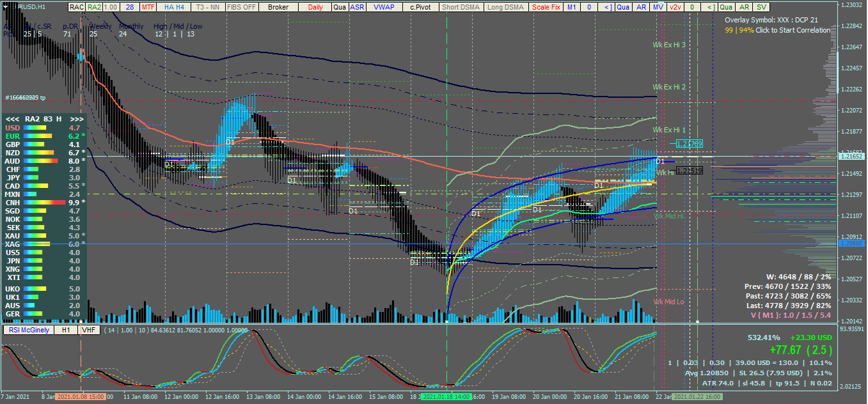Viewport: 868px width, 404px height.
Task: Toggle the c.Pivot button
Action: pos(422,7)
